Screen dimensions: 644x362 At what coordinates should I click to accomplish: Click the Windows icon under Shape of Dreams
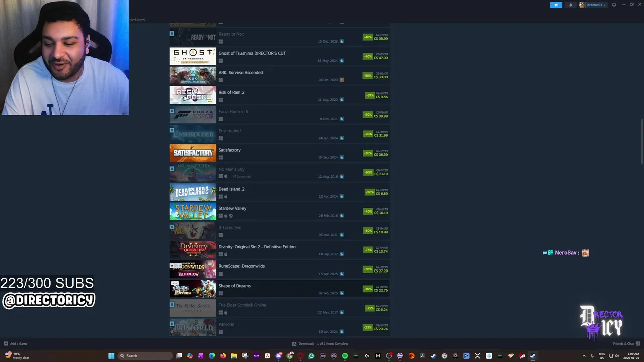coord(221,293)
